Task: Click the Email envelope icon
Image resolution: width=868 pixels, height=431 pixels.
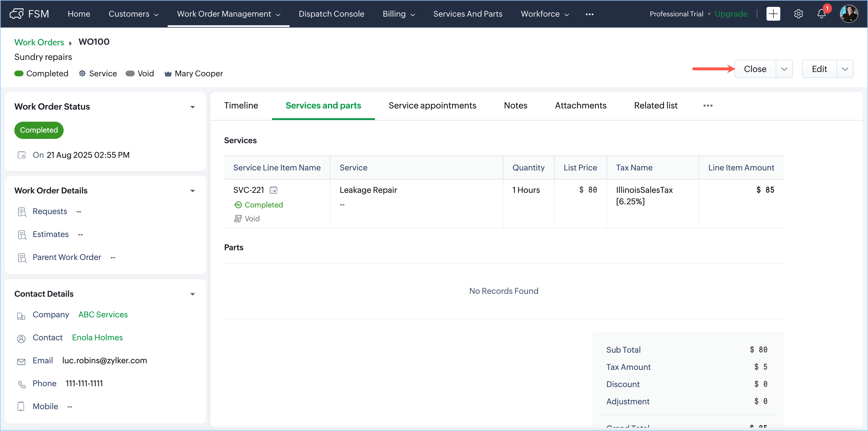Action: coord(21,362)
